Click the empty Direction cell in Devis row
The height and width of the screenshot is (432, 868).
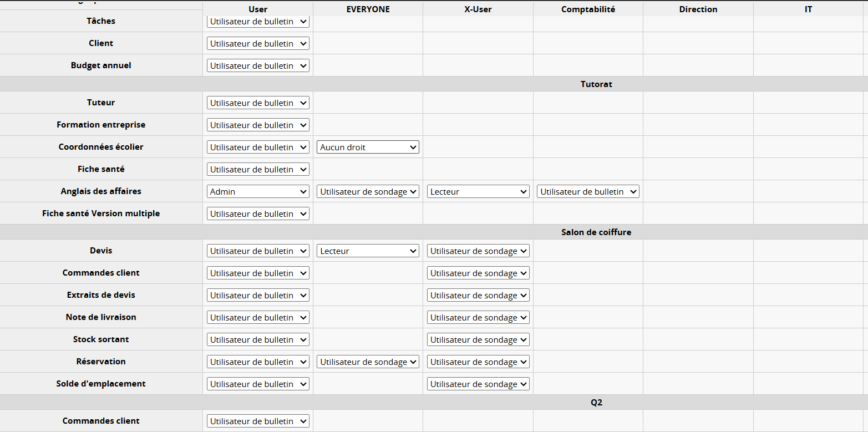pos(698,251)
